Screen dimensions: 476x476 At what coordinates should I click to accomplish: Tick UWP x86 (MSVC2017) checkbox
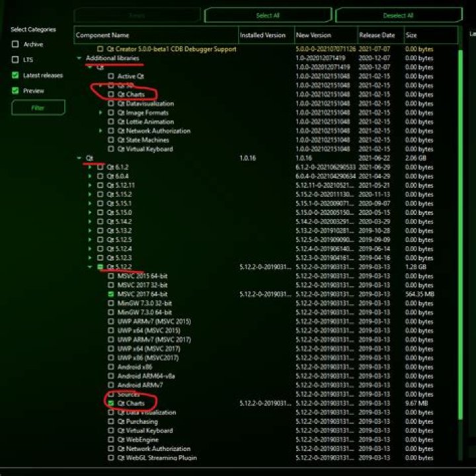click(111, 358)
